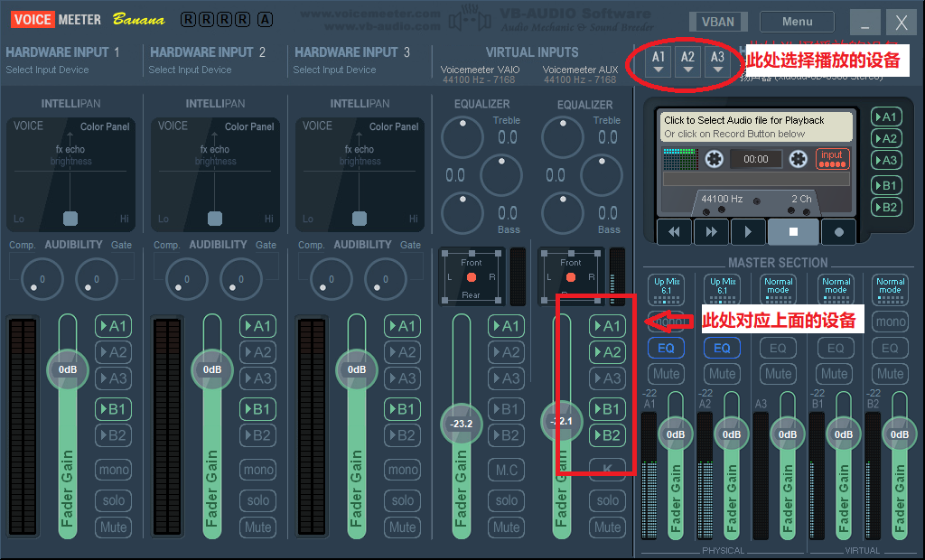Toggle B1 routing on Hardware Input 1

pos(113,409)
